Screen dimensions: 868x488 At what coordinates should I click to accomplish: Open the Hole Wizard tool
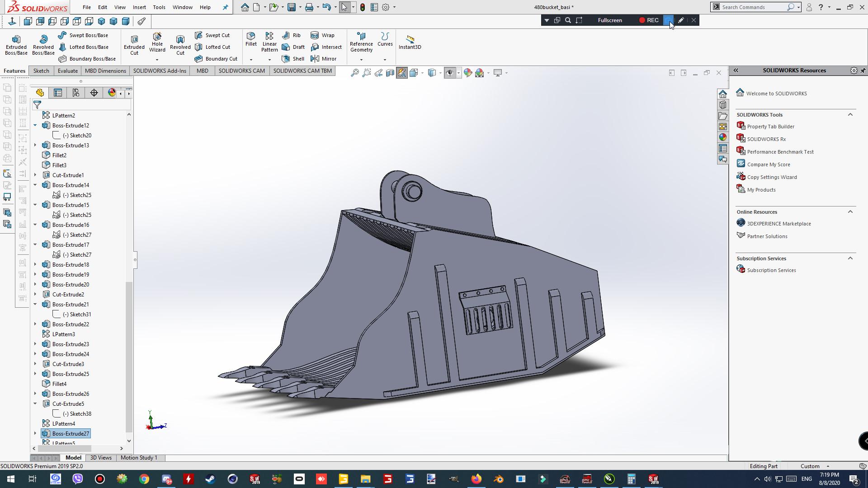[x=157, y=42]
